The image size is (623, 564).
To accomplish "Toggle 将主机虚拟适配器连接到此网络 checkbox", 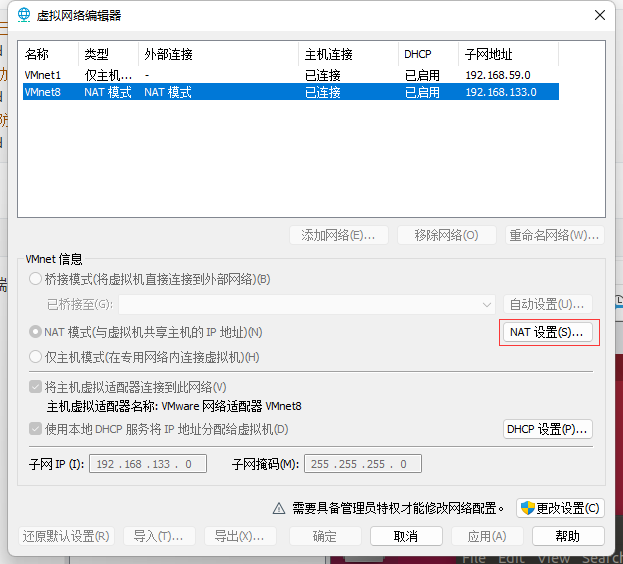I will click(37, 387).
